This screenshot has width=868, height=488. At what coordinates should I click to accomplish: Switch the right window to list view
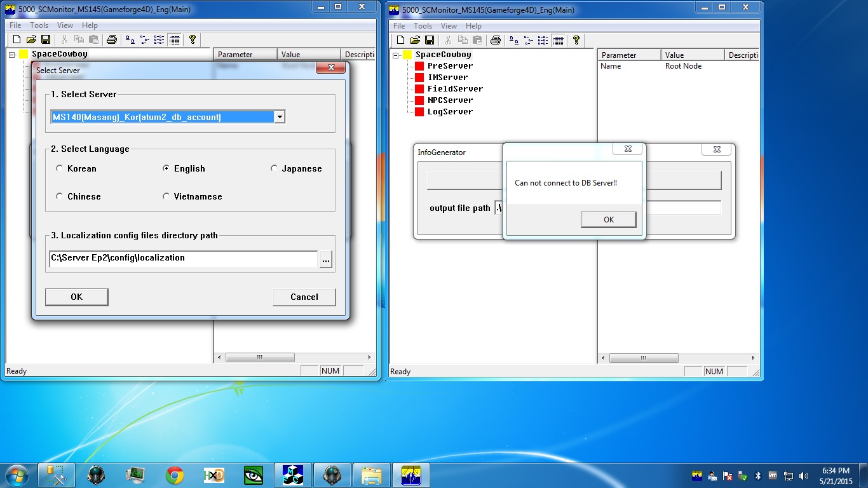pyautogui.click(x=544, y=40)
